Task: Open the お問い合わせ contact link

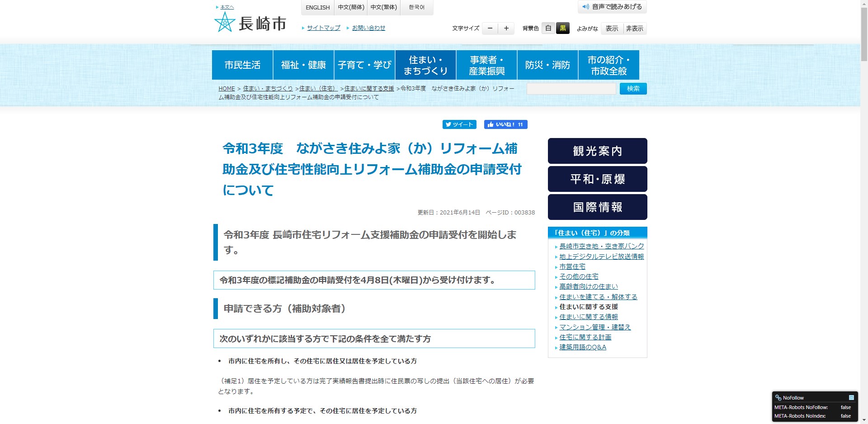Action: pos(368,28)
